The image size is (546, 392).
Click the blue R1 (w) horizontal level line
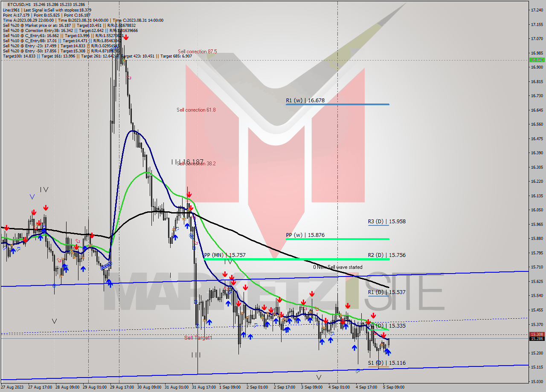[x=337, y=104]
